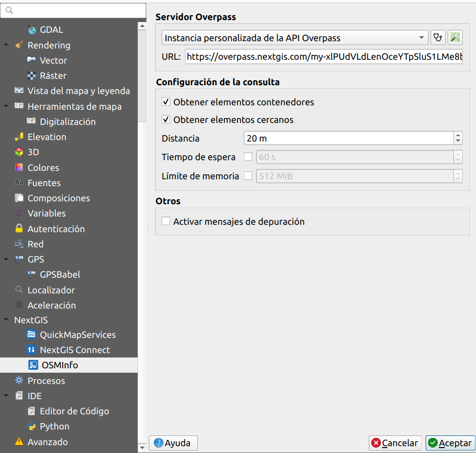The image size is (476, 453).
Task: Click the map magnifier button beside server dropdown
Action: 455,38
